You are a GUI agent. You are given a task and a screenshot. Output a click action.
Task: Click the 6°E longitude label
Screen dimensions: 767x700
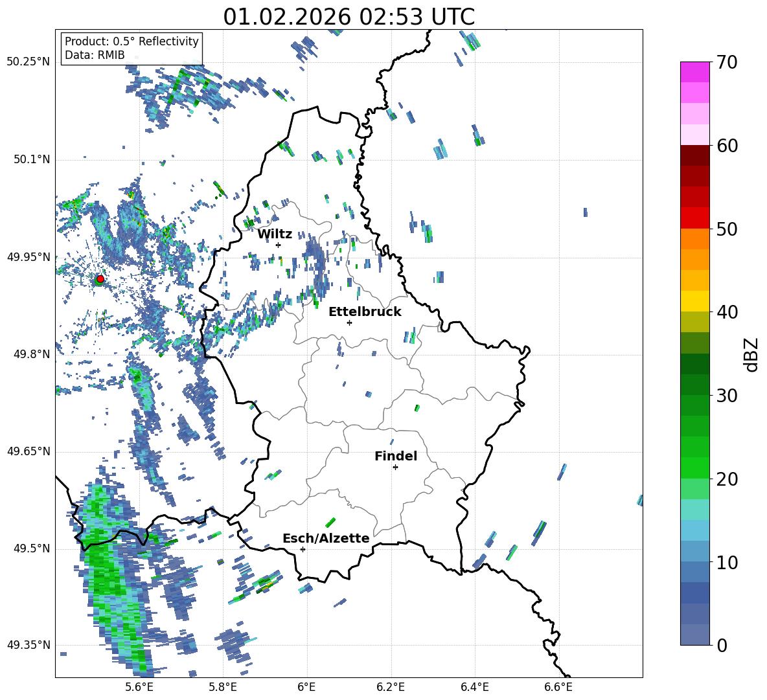(306, 687)
